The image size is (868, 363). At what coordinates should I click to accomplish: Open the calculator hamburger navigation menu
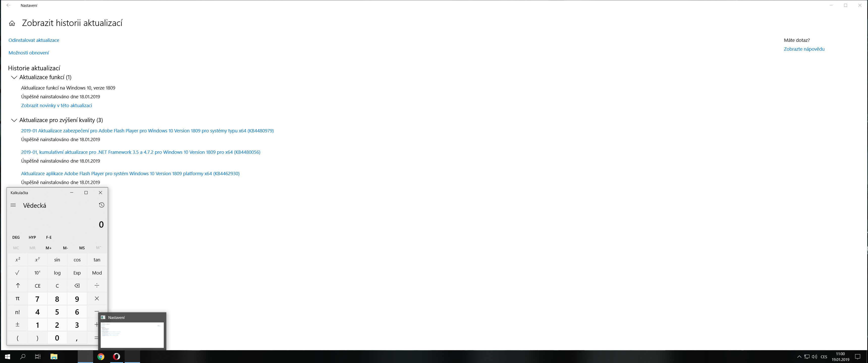click(13, 205)
